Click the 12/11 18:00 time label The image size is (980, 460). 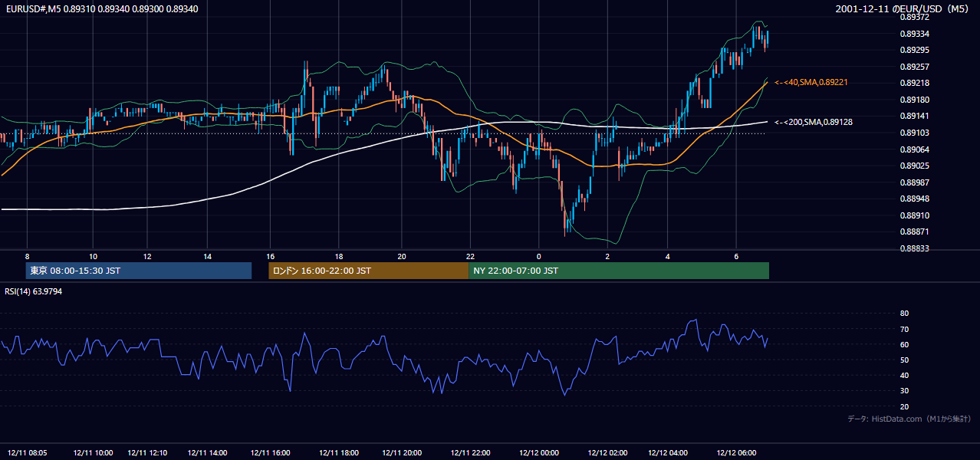click(x=339, y=452)
